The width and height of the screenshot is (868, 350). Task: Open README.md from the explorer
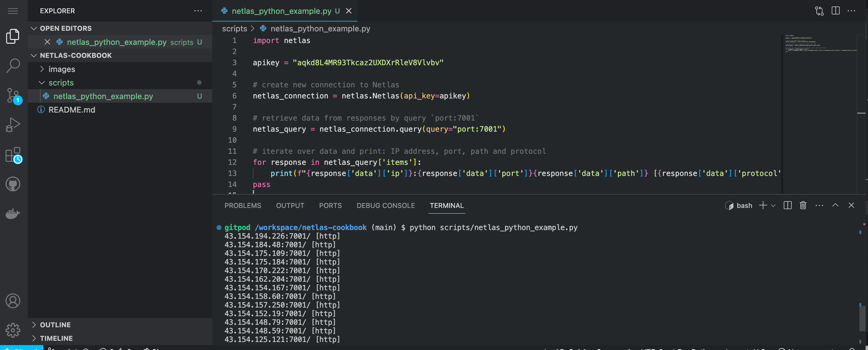pos(71,110)
